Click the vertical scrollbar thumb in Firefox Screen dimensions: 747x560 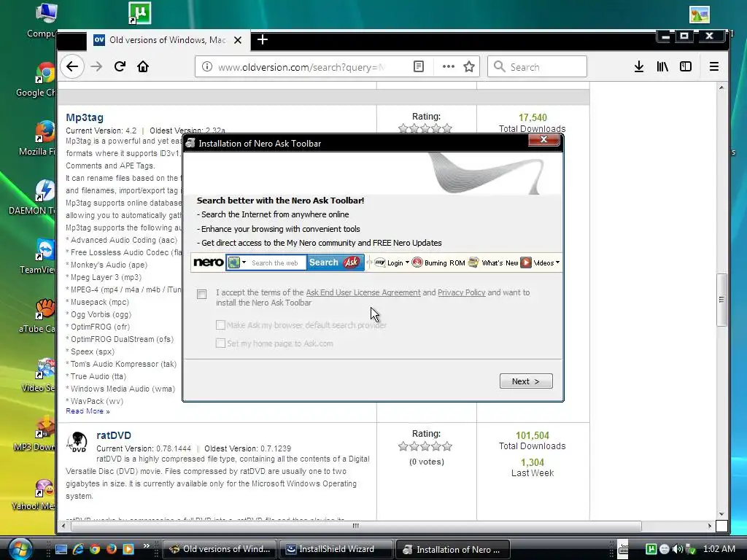point(721,300)
